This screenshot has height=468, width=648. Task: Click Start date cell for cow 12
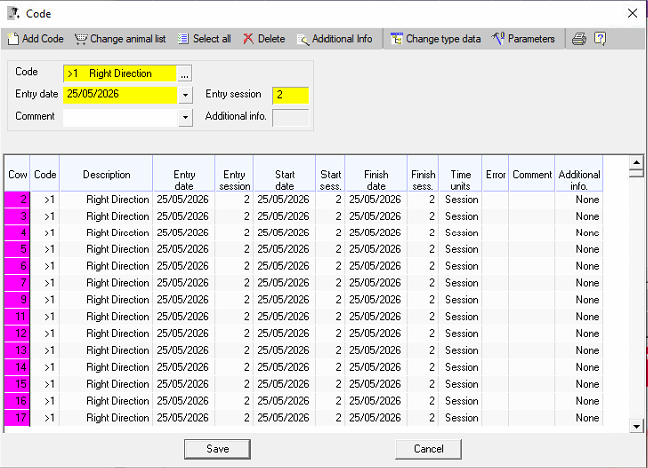pos(283,334)
